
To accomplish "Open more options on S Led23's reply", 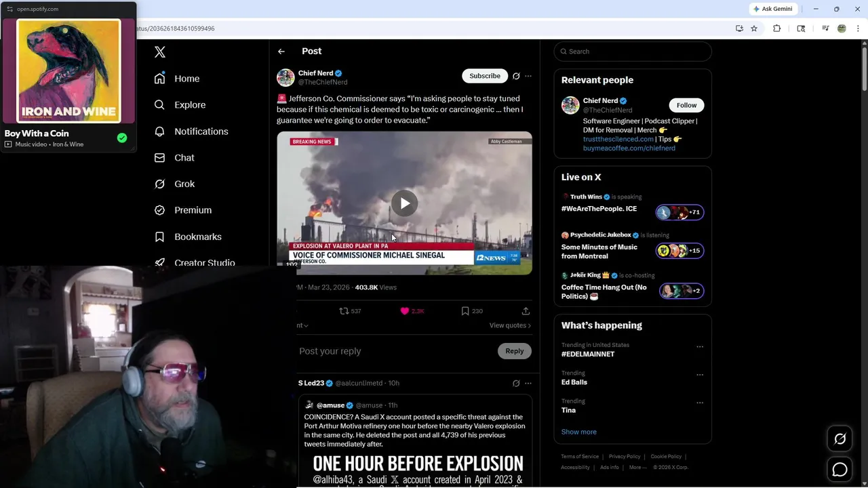I will pyautogui.click(x=528, y=383).
